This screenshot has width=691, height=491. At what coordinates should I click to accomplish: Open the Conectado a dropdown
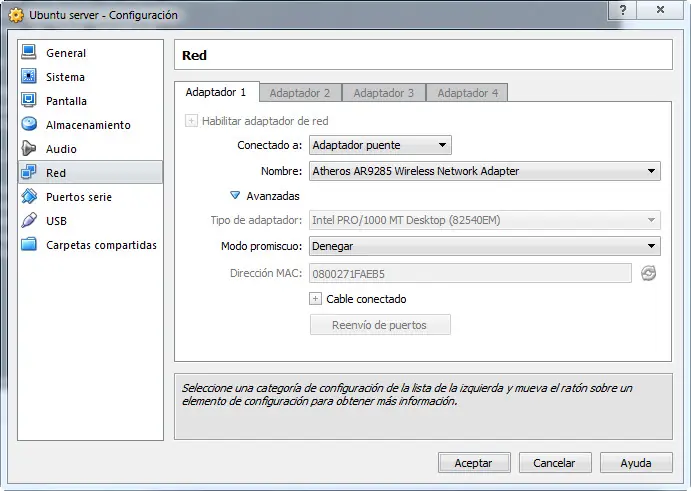tap(380, 145)
